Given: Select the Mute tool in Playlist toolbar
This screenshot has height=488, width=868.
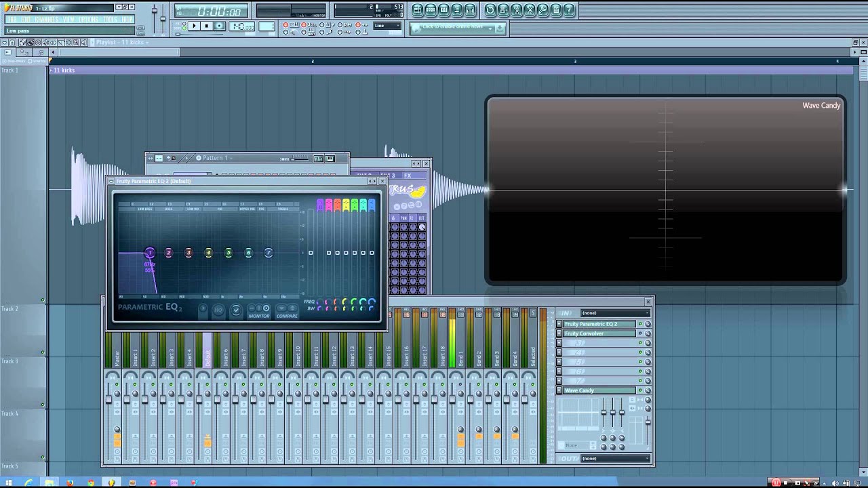Looking at the screenshot, I should pyautogui.click(x=45, y=42).
